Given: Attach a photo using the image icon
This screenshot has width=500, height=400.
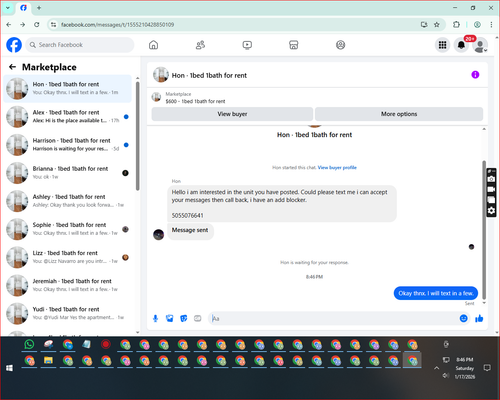Looking at the screenshot, I should [x=170, y=318].
